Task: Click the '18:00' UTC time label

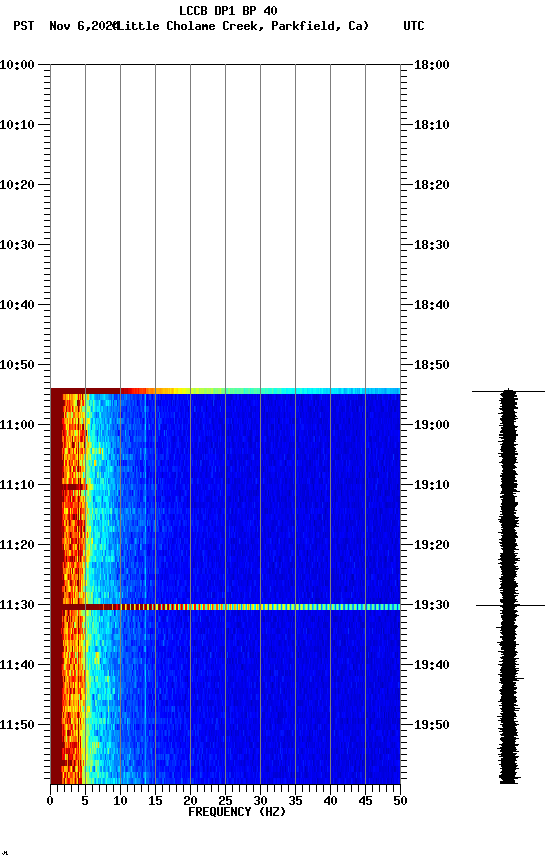Action: click(432, 65)
